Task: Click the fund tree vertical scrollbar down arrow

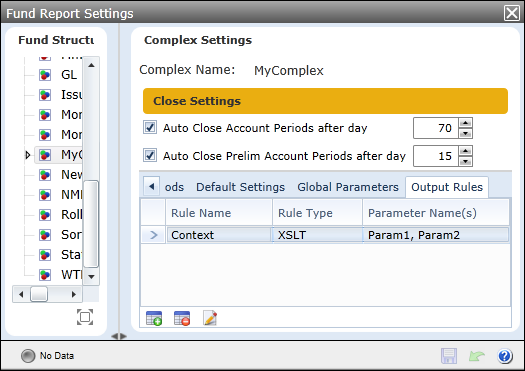Action: (91, 277)
